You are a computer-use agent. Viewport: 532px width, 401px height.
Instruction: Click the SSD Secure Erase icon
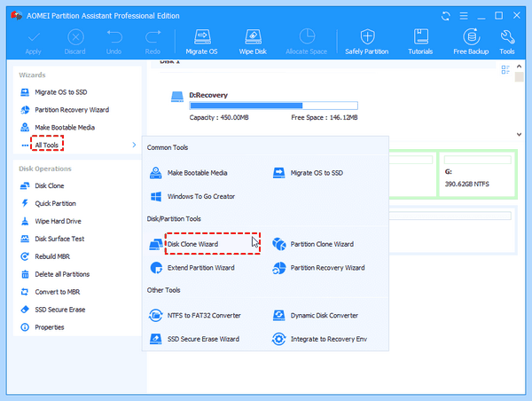pos(25,310)
